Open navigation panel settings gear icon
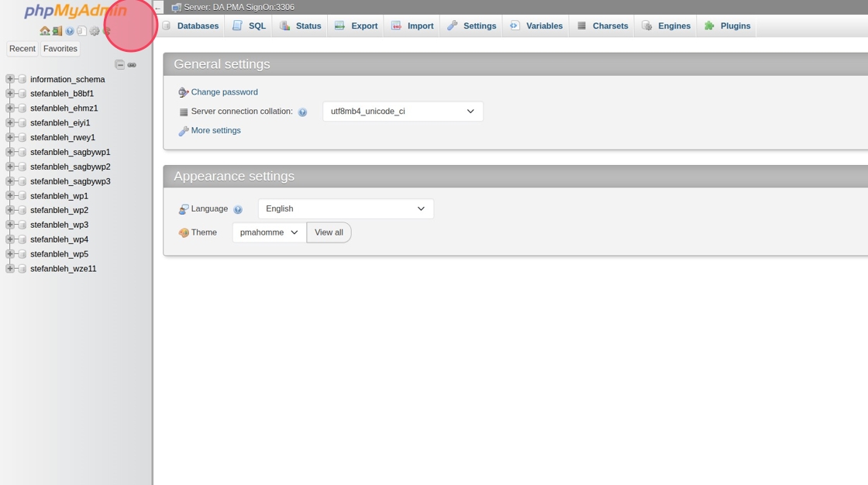 click(x=95, y=31)
